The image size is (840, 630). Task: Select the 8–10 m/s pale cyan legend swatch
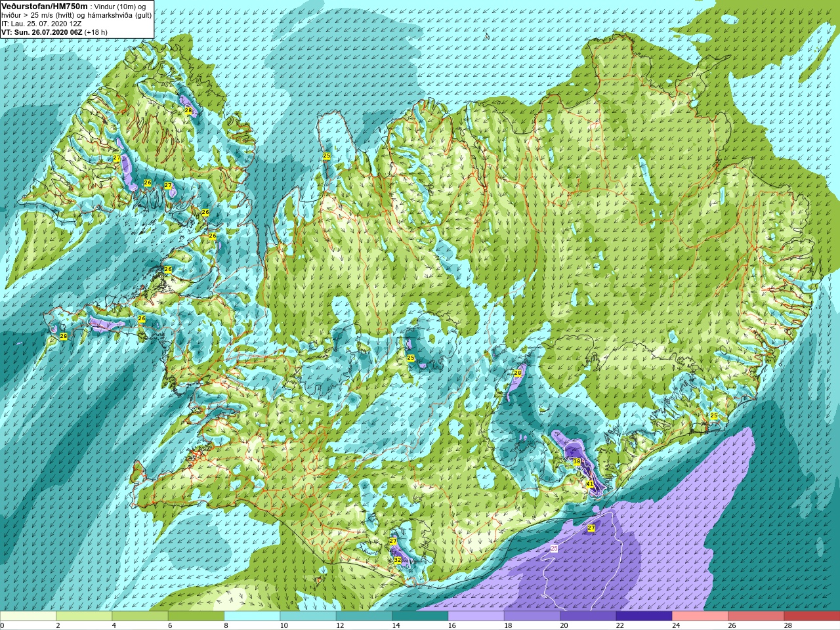pos(252,616)
